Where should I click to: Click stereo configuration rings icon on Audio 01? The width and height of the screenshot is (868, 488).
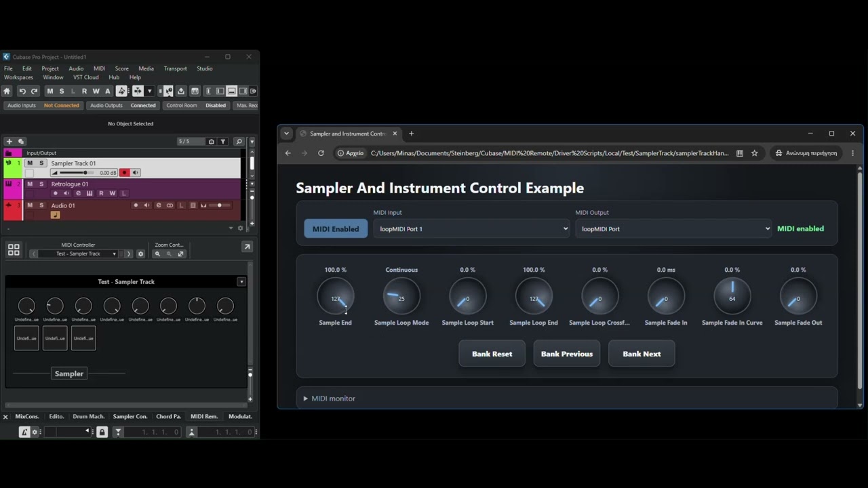(170, 205)
